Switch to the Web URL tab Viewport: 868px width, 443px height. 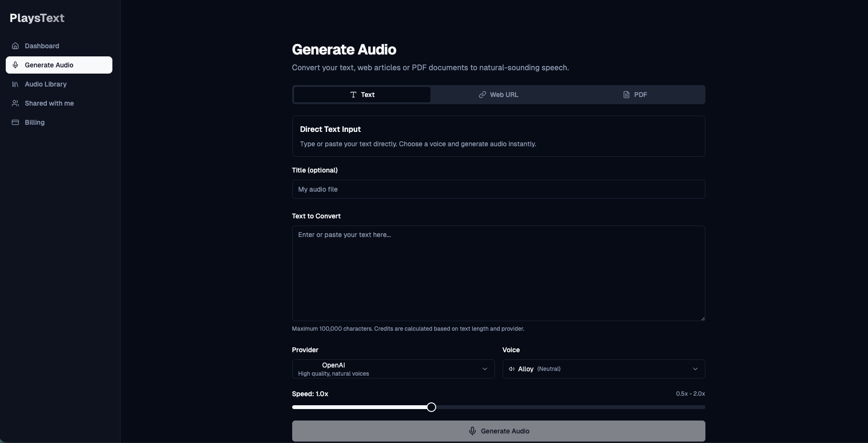click(x=499, y=95)
